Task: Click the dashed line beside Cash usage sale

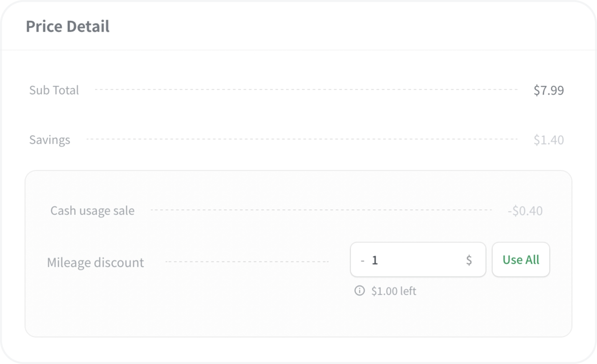Action: [x=321, y=210]
